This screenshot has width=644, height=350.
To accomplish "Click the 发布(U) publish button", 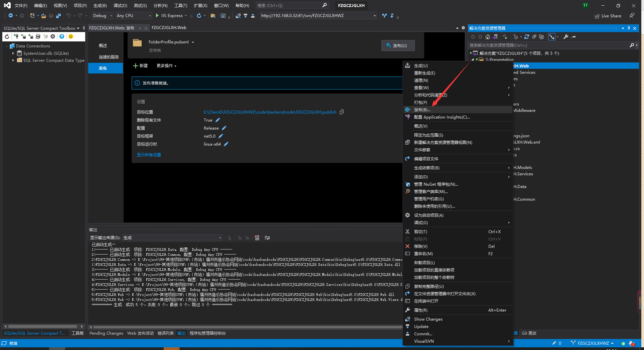I will [x=398, y=46].
